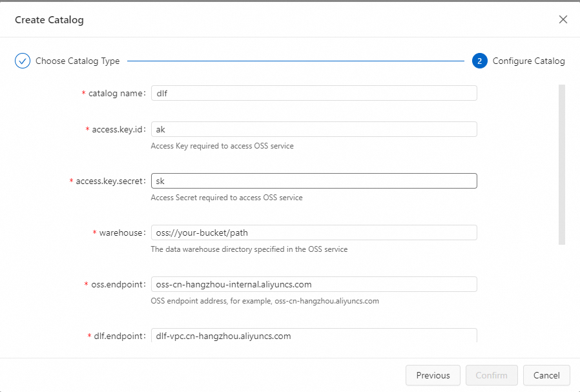The height and width of the screenshot is (392, 580).
Task: Click the Create Catalog dialog title
Action: 49,19
